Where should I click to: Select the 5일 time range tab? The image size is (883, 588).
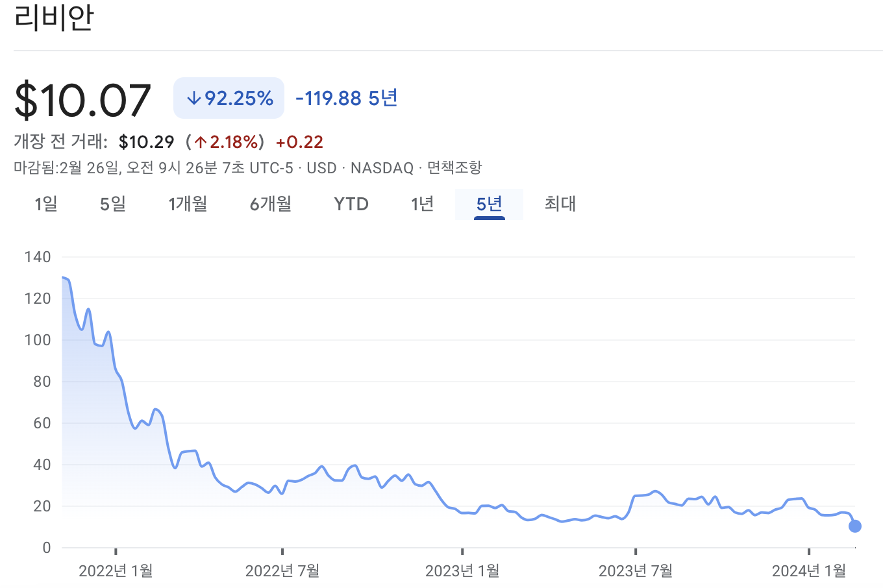point(113,204)
